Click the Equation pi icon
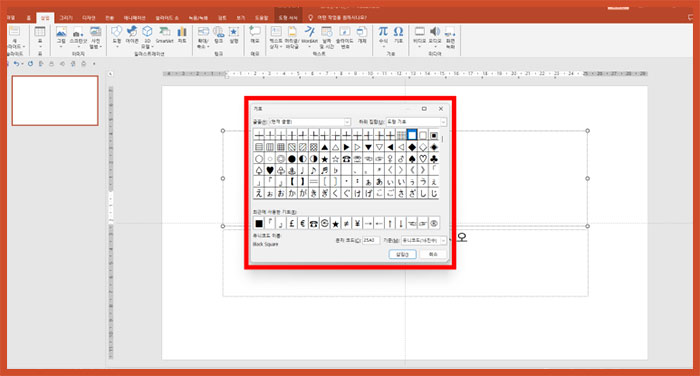 coord(383,31)
